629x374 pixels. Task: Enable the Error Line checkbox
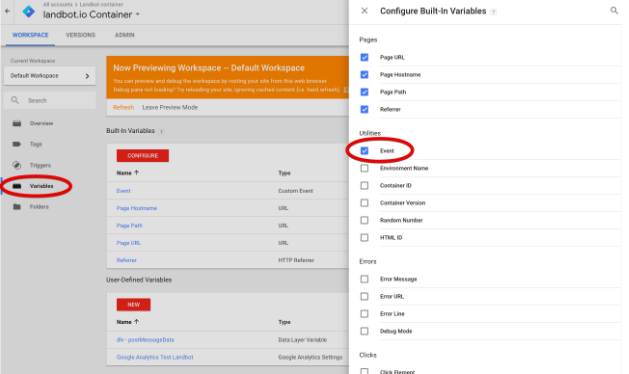(364, 313)
